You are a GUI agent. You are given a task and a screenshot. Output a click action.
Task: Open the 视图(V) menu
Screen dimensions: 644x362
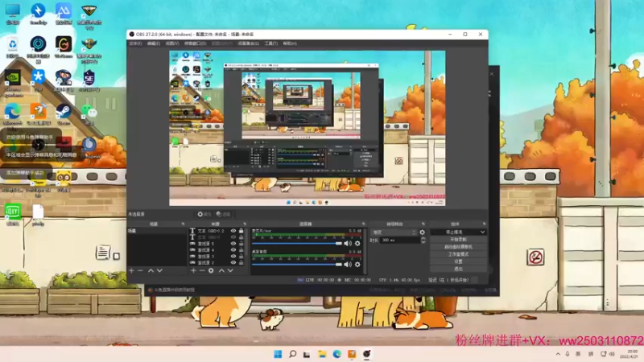pyautogui.click(x=172, y=43)
